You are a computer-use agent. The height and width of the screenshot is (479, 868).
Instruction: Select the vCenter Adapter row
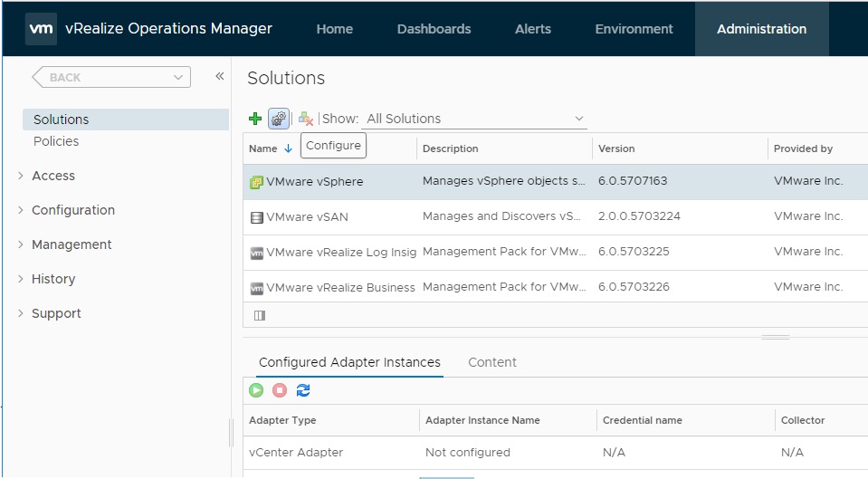pyautogui.click(x=555, y=453)
